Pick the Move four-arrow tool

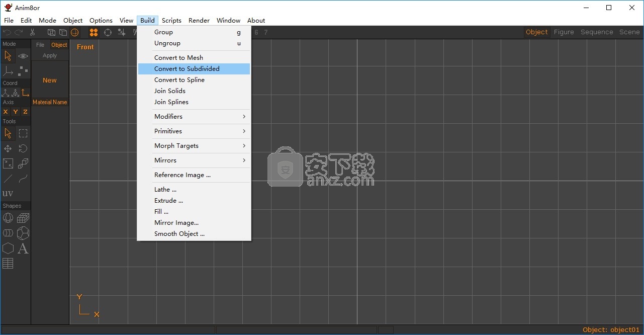point(8,148)
